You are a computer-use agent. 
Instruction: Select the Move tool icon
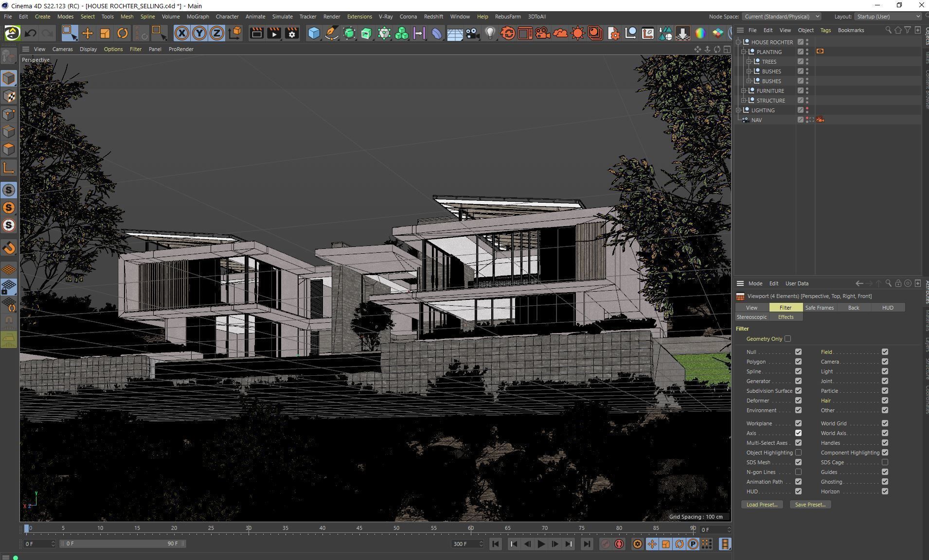[88, 33]
